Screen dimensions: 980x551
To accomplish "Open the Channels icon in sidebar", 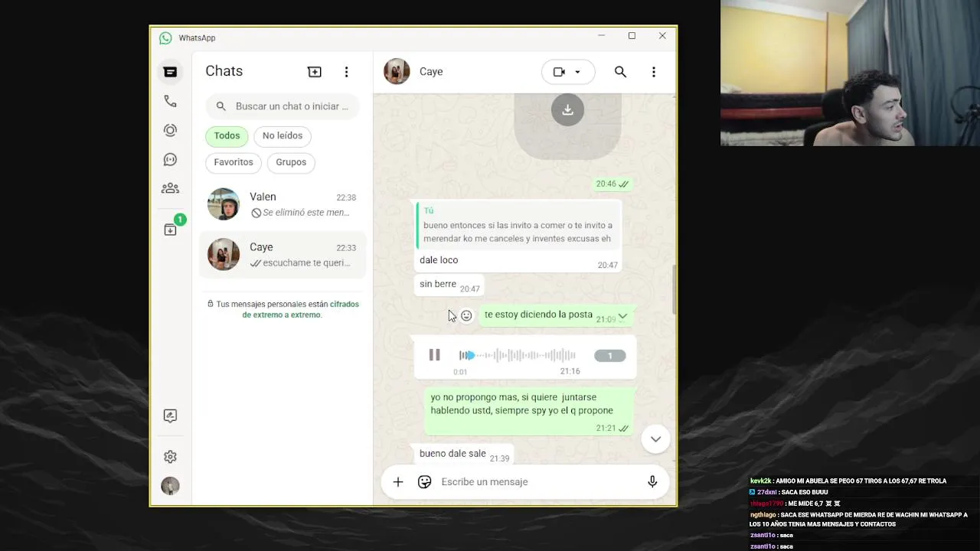I will pos(170,159).
